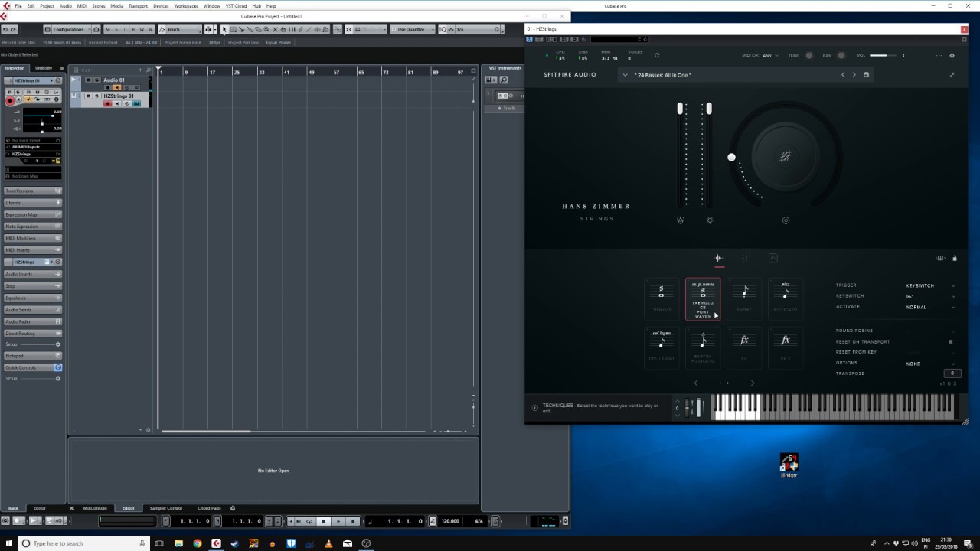Screen dimensions: 980x551
Task: Select the Zoom magnifier tool in toolbar
Action: pos(266,30)
